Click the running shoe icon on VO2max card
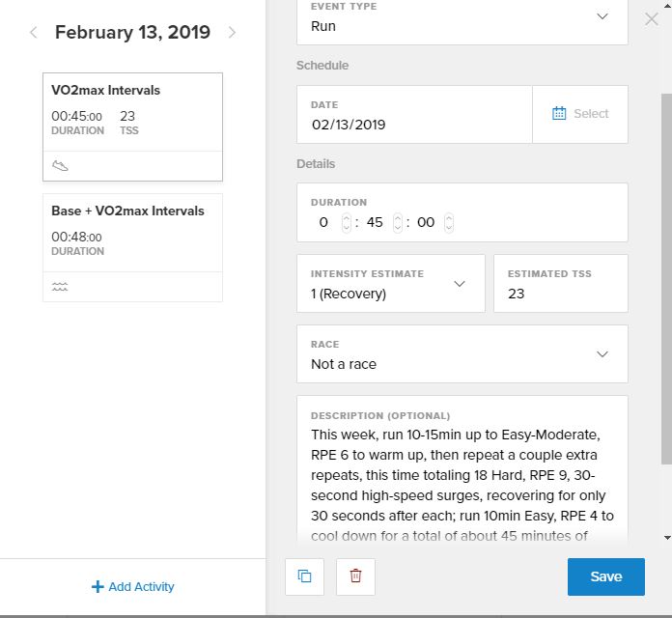This screenshot has height=618, width=672. [61, 166]
